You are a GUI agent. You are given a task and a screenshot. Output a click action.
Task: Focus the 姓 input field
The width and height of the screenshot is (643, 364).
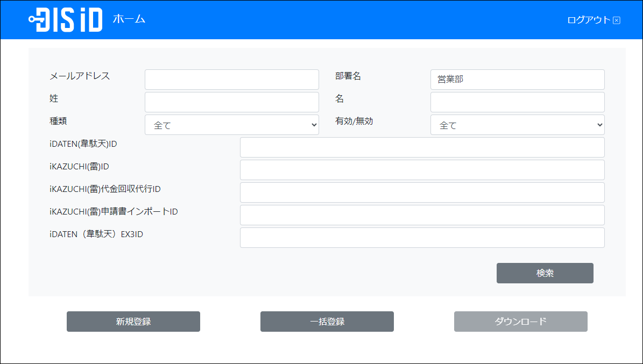click(232, 102)
